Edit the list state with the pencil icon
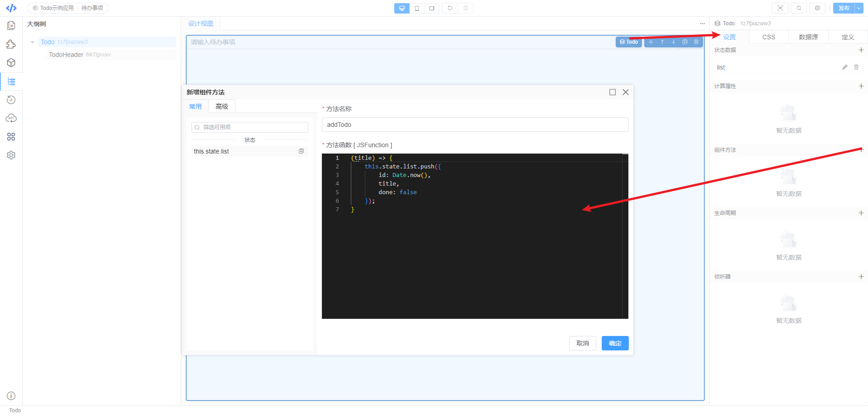Screen dimensions: 868x415 tap(845, 67)
